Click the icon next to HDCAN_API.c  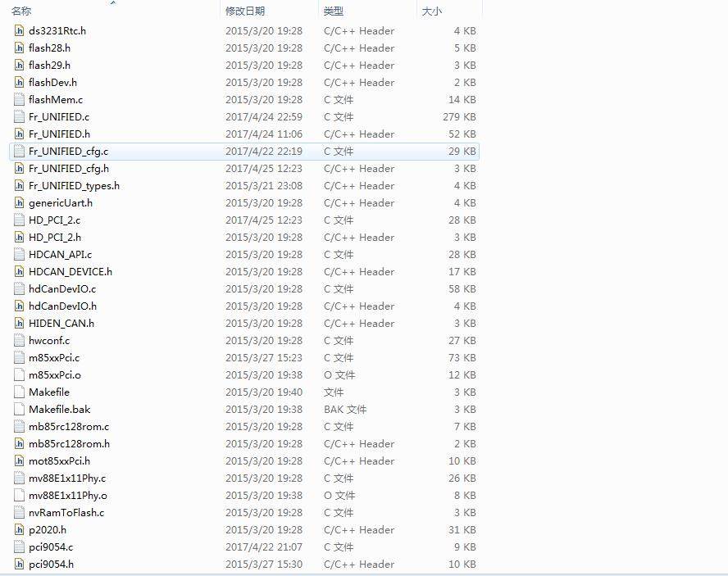point(18,254)
